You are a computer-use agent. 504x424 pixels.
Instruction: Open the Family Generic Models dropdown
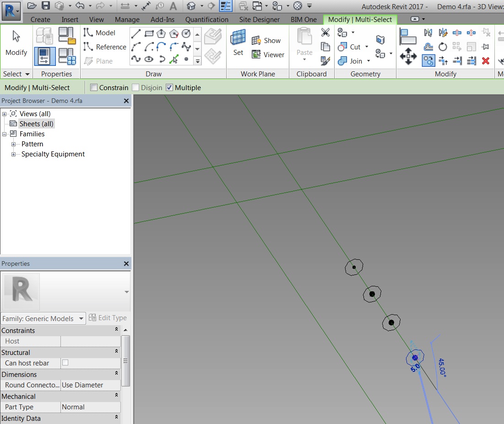tap(80, 318)
